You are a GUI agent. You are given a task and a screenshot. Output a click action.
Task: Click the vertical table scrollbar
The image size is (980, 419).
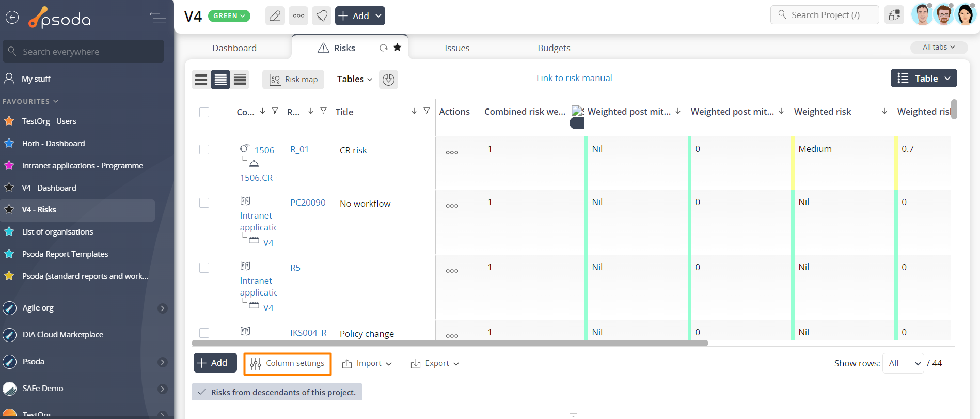[x=954, y=110]
